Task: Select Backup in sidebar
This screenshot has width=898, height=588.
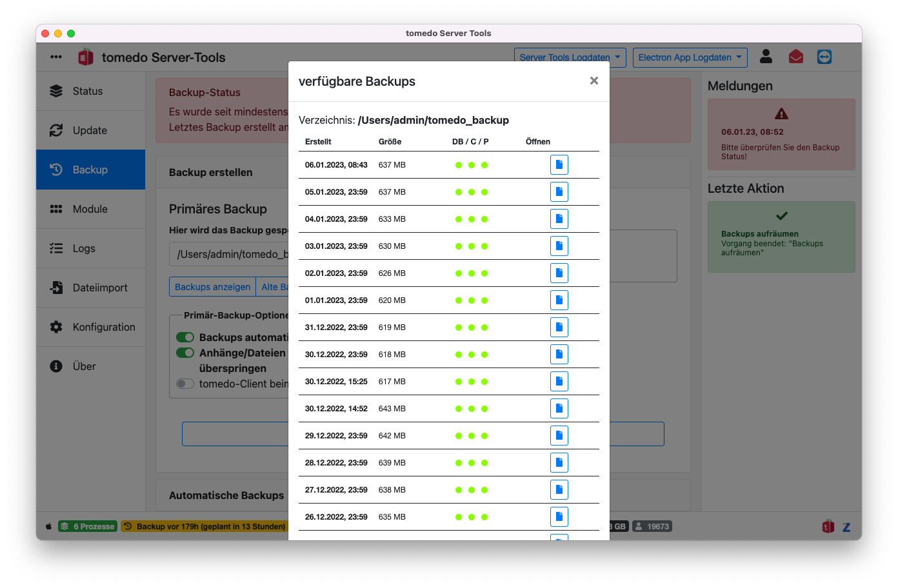Action: click(90, 170)
